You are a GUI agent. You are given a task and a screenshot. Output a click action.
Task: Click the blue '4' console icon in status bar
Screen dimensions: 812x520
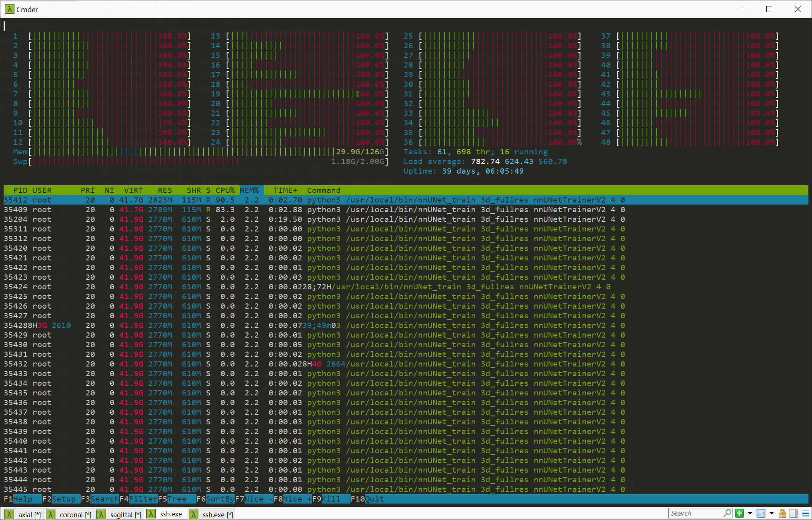(x=761, y=513)
